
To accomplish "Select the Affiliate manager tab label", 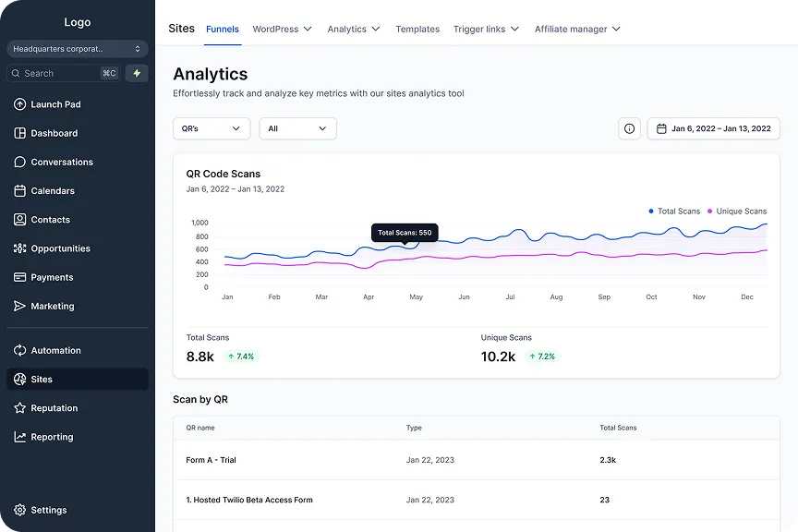I will coord(571,29).
